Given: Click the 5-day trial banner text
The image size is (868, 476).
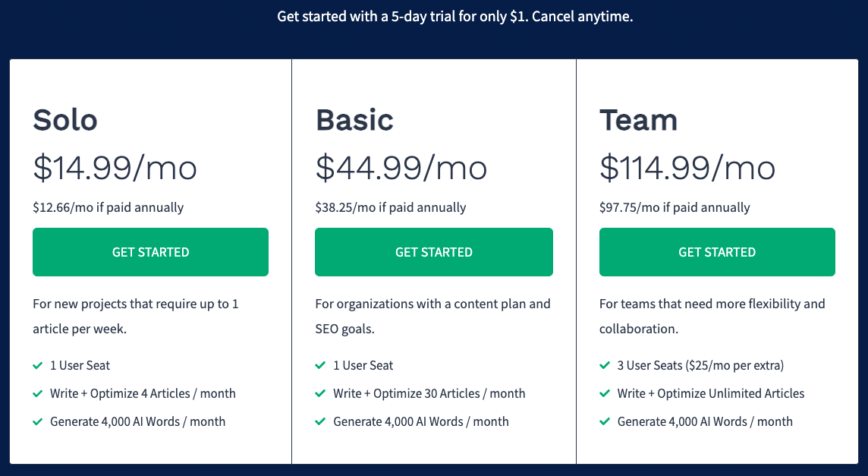Looking at the screenshot, I should 455,17.
